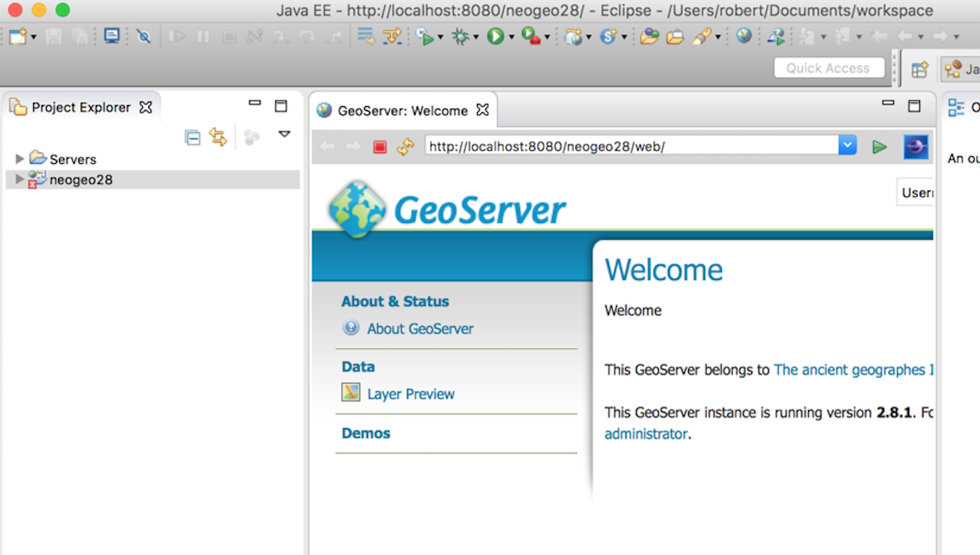The image size is (980, 555).
Task: Select the GeoServer: Welcome editor tab
Action: (x=402, y=111)
